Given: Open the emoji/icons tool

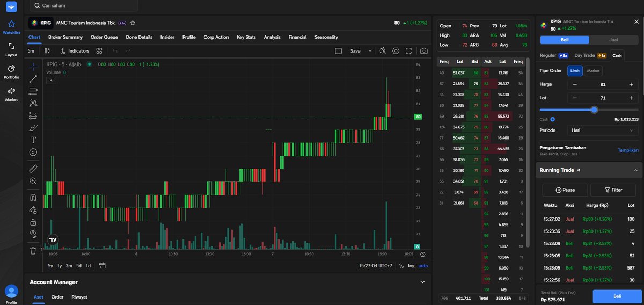Looking at the screenshot, I should pyautogui.click(x=33, y=152).
